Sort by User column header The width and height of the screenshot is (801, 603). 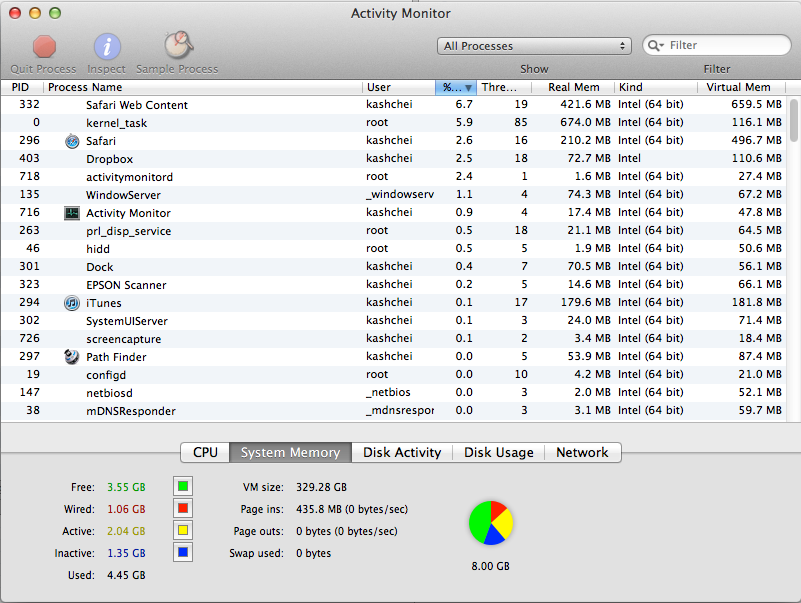pyautogui.click(x=398, y=87)
